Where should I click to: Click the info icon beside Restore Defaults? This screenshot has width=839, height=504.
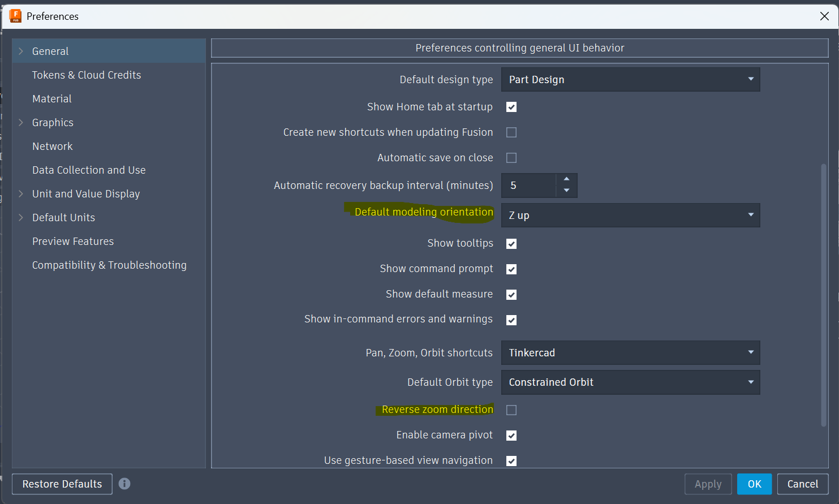(124, 484)
